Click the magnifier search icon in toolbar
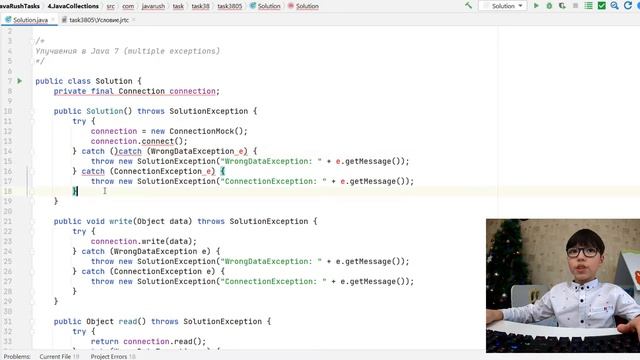Screen dimensions: 640x360 (x=615, y=6)
